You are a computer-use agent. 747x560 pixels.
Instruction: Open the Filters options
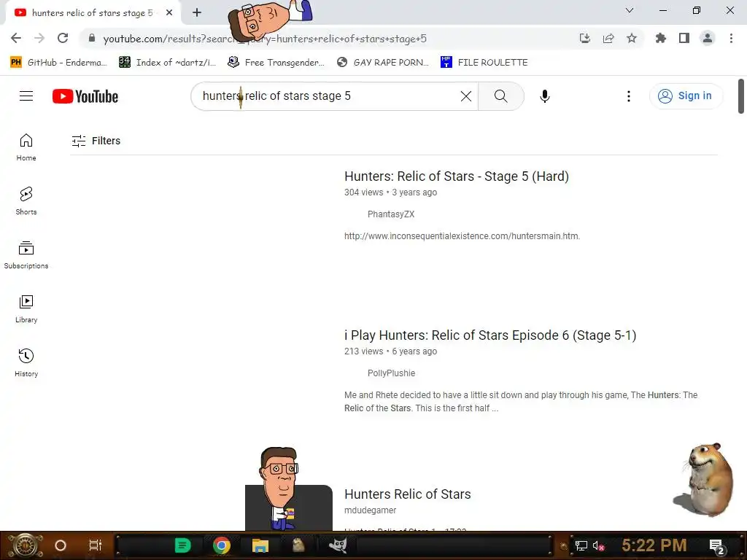click(x=96, y=141)
